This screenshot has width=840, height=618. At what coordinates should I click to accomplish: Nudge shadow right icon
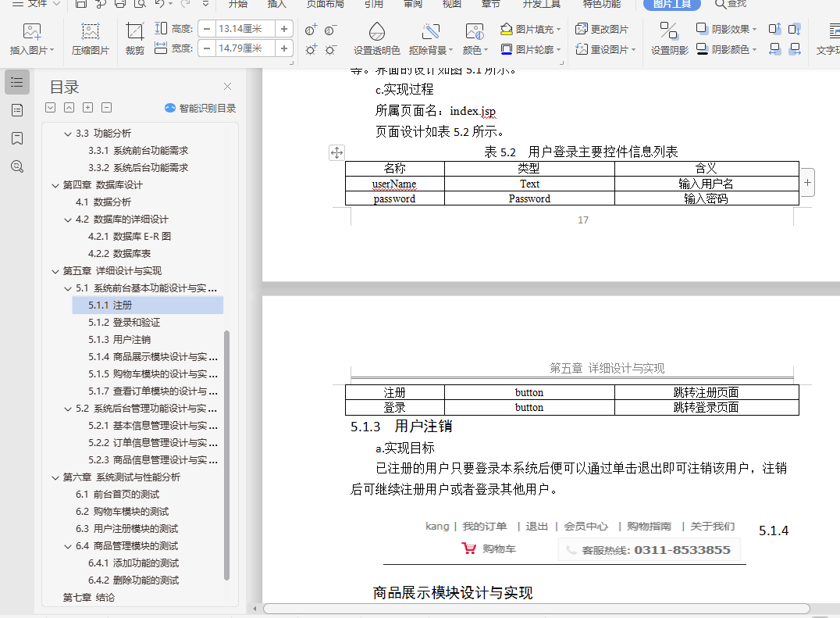[x=795, y=49]
